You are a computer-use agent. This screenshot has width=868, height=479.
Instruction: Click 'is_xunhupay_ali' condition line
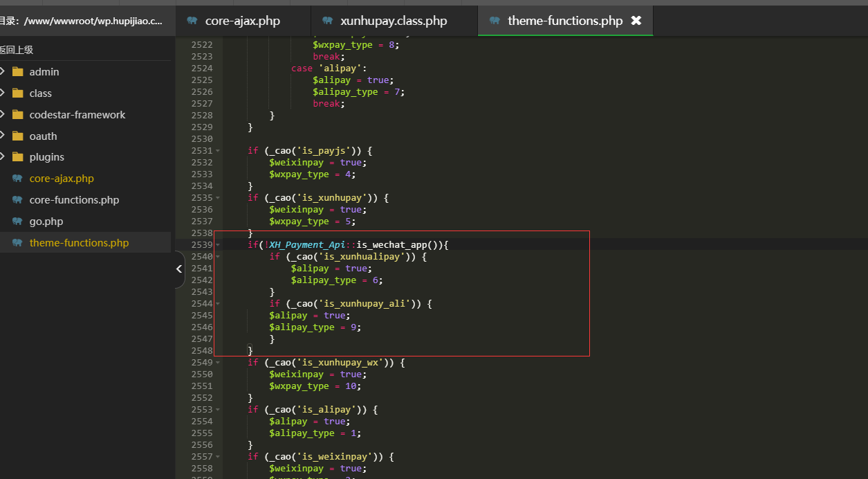tap(351, 303)
